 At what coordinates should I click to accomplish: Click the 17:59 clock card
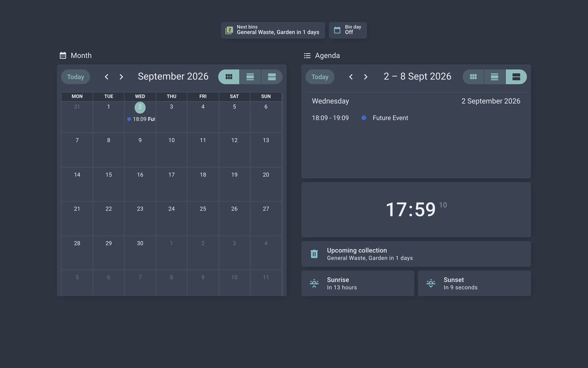click(416, 210)
